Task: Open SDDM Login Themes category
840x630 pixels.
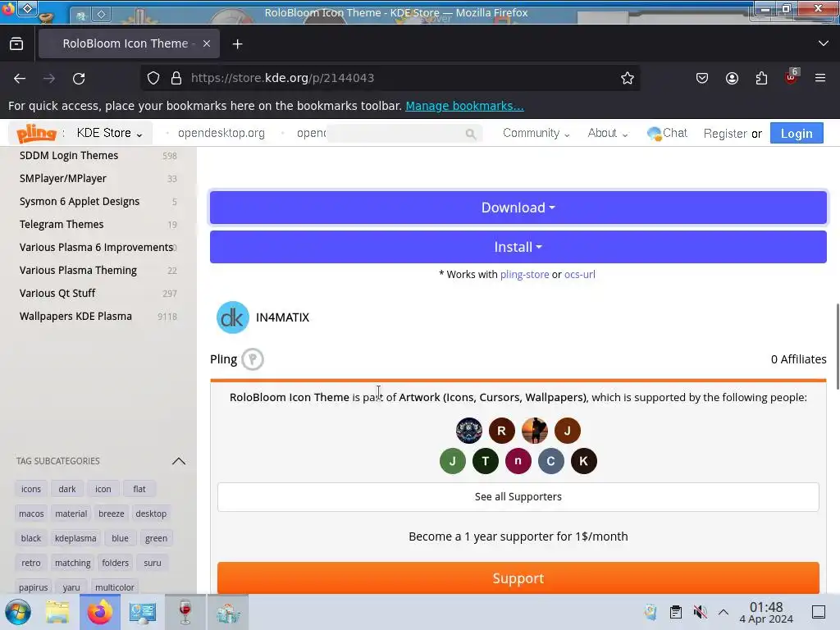Action: (x=69, y=155)
